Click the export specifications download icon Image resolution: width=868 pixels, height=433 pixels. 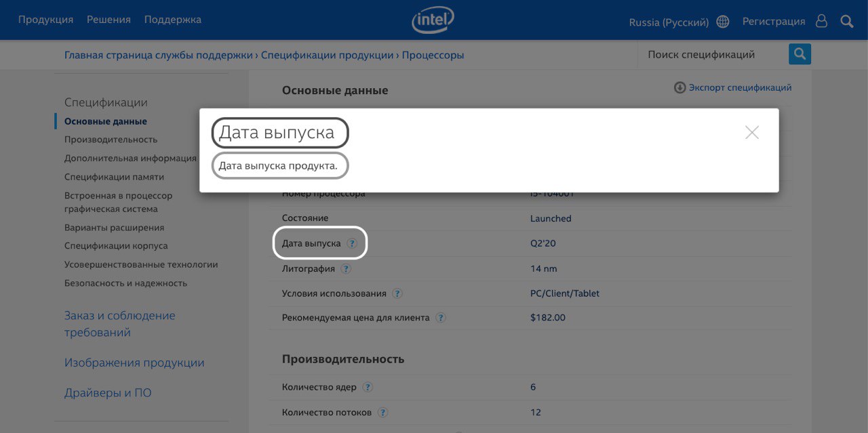click(x=679, y=87)
